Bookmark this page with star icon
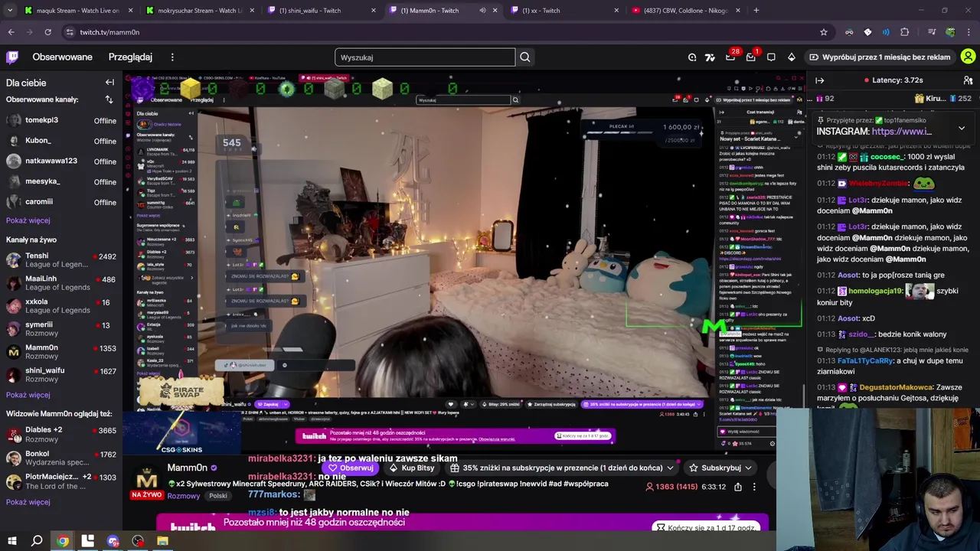The height and width of the screenshot is (551, 980). pos(824,32)
